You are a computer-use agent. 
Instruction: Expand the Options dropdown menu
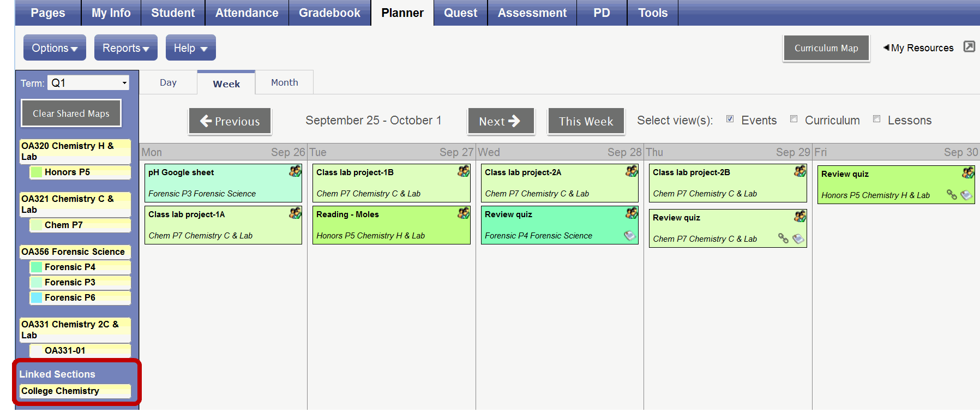pos(55,48)
